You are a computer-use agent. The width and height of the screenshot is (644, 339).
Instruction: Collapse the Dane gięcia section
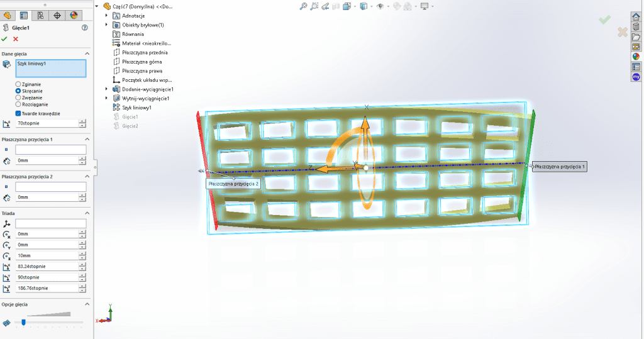(x=87, y=54)
